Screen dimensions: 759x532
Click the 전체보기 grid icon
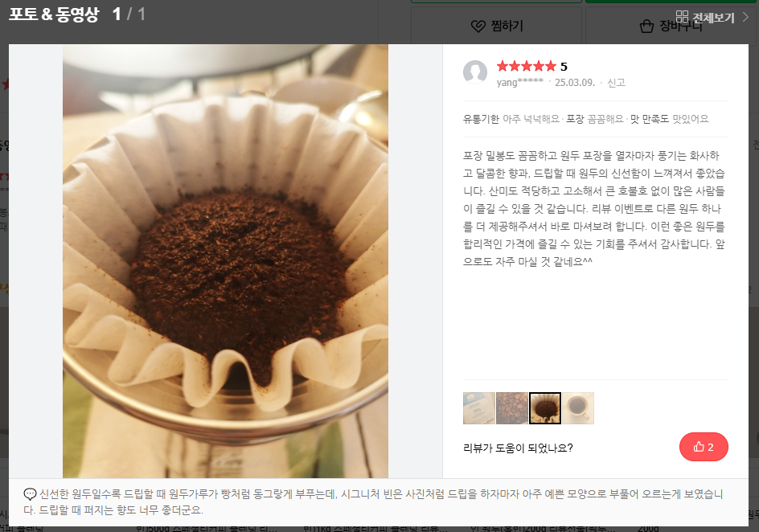(682, 16)
